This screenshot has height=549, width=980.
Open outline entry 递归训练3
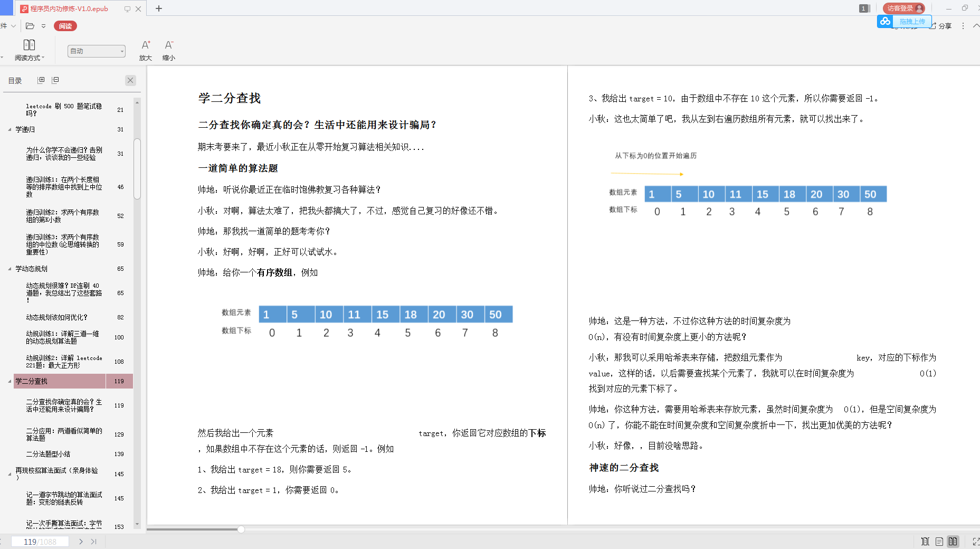point(63,244)
